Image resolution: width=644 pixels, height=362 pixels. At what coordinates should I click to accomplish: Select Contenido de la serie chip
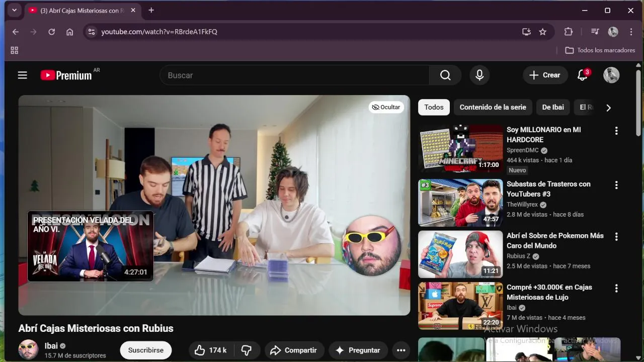pyautogui.click(x=493, y=107)
